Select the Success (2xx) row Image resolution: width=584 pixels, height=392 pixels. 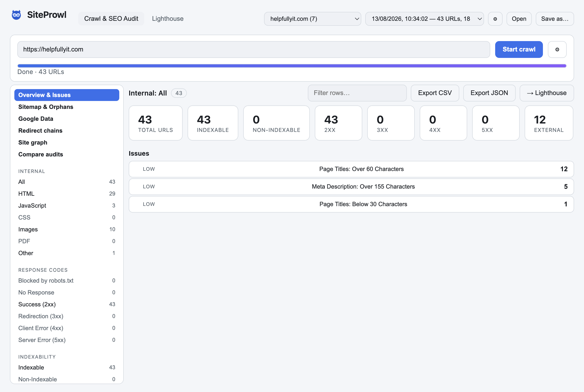[x=67, y=304]
